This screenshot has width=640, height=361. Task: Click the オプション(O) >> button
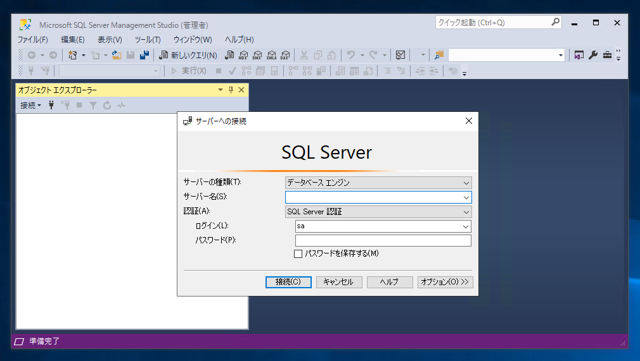[445, 282]
